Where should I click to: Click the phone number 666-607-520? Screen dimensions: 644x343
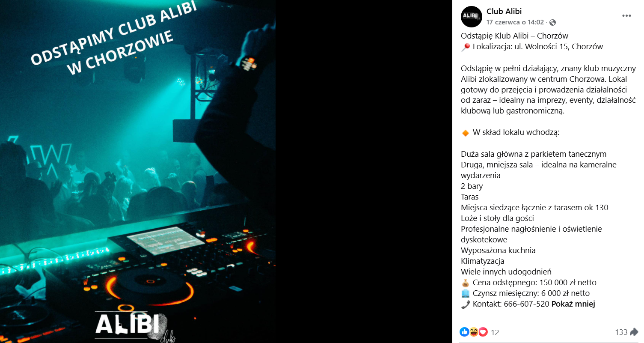click(x=528, y=304)
